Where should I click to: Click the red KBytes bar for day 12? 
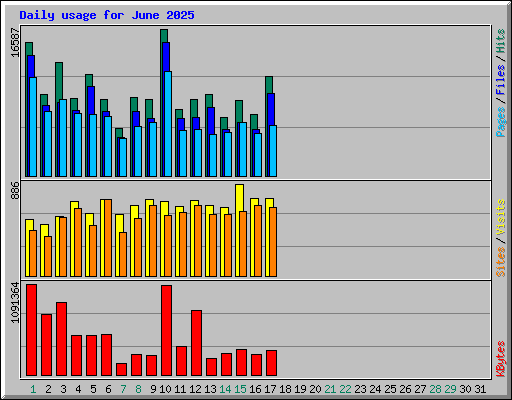point(197,343)
